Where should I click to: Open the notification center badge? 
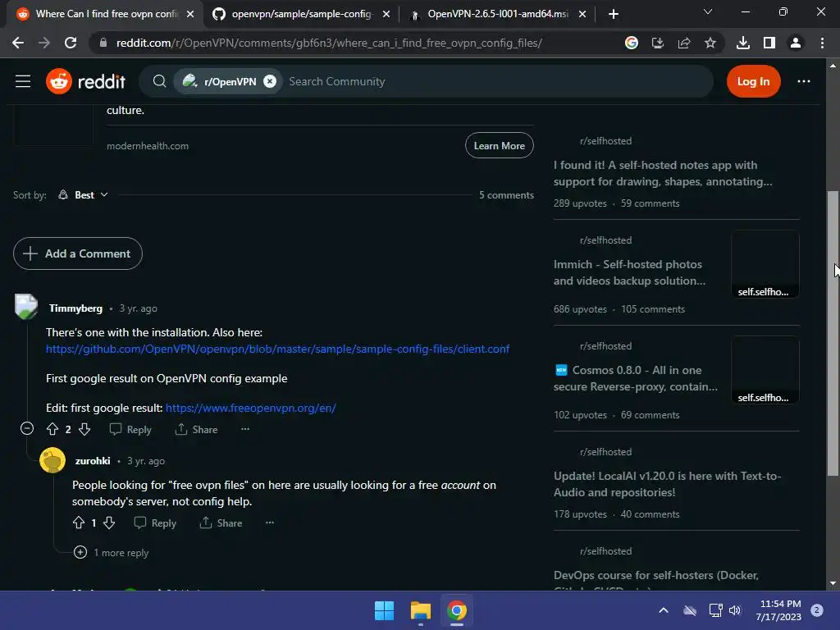[817, 610]
